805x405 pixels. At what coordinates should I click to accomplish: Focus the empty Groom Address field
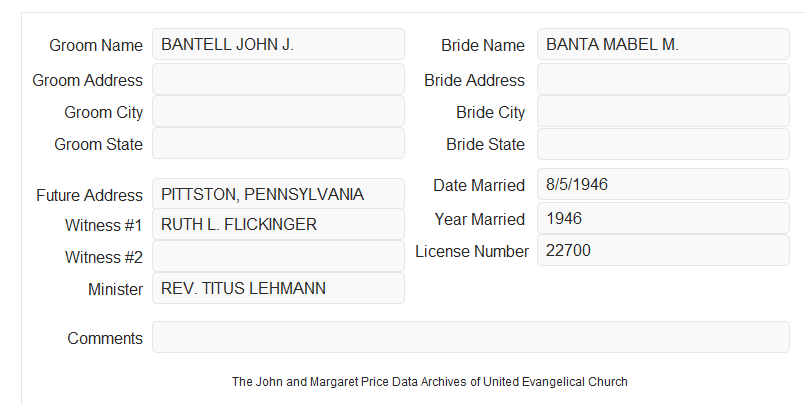(278, 79)
